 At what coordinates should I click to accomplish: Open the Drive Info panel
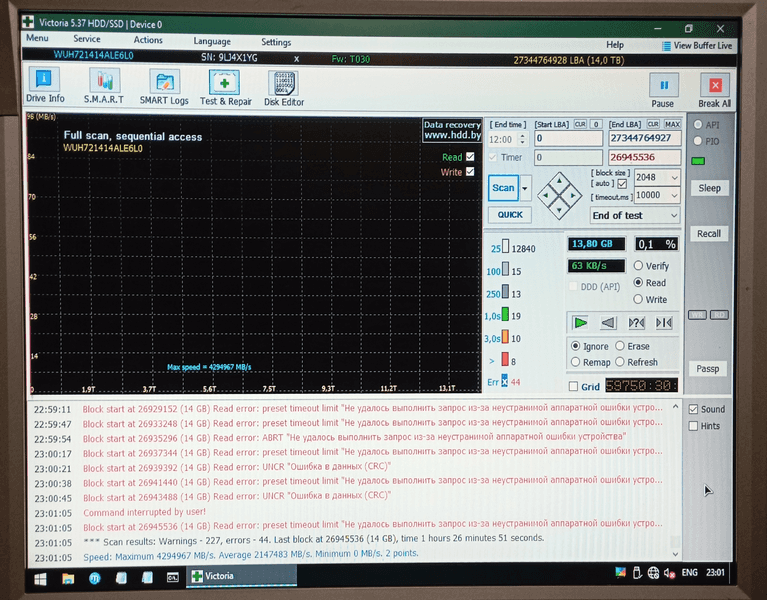click(x=44, y=87)
